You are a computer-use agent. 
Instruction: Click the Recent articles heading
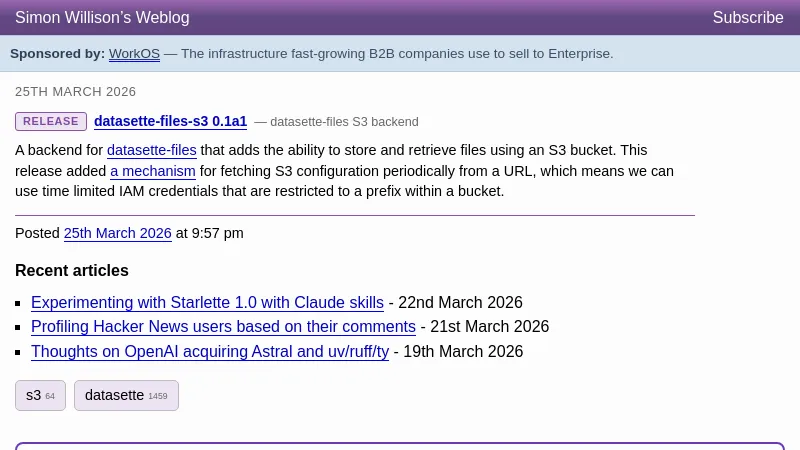click(72, 270)
